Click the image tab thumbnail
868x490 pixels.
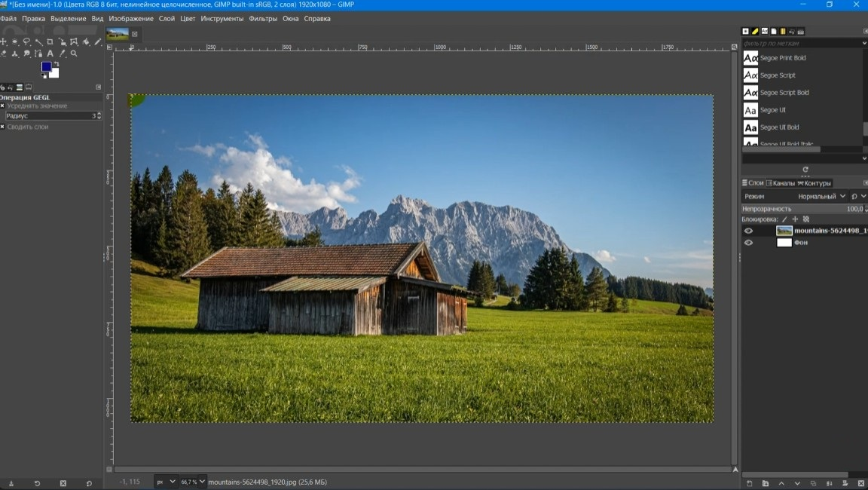click(x=118, y=35)
